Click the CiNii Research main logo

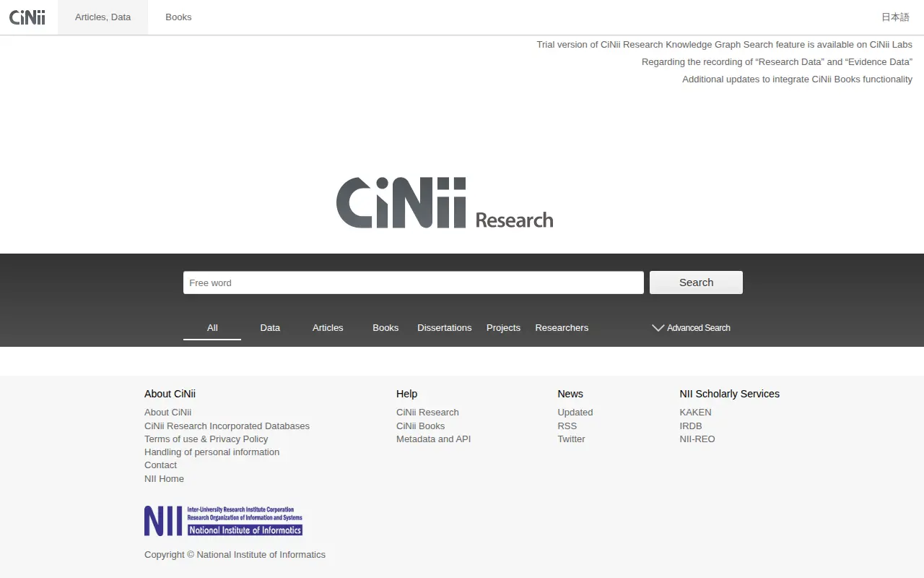(445, 203)
